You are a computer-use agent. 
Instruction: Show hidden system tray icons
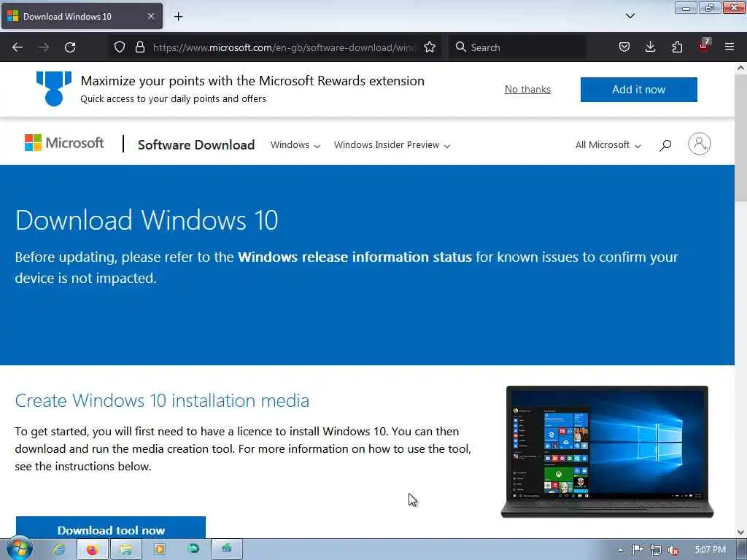click(x=620, y=550)
